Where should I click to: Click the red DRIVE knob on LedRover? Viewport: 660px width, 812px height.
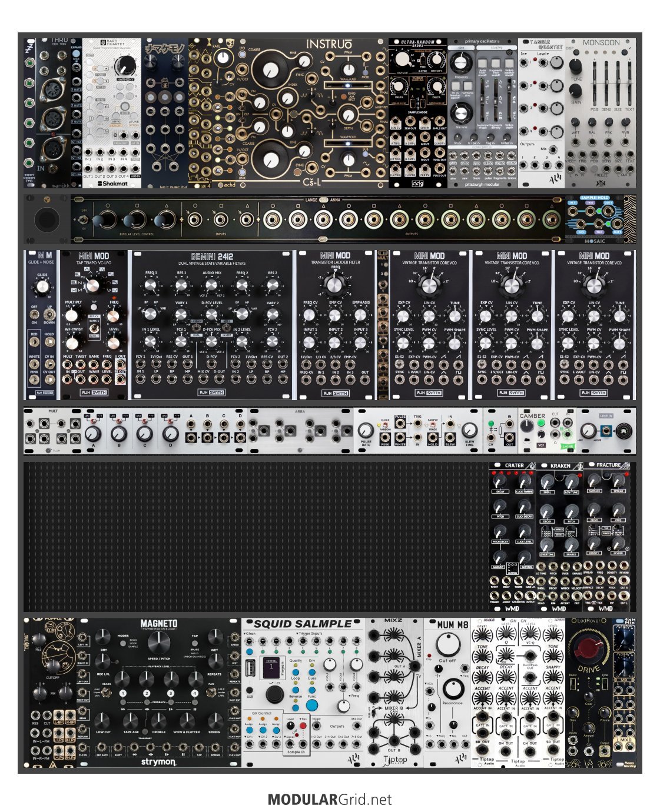coord(589,650)
